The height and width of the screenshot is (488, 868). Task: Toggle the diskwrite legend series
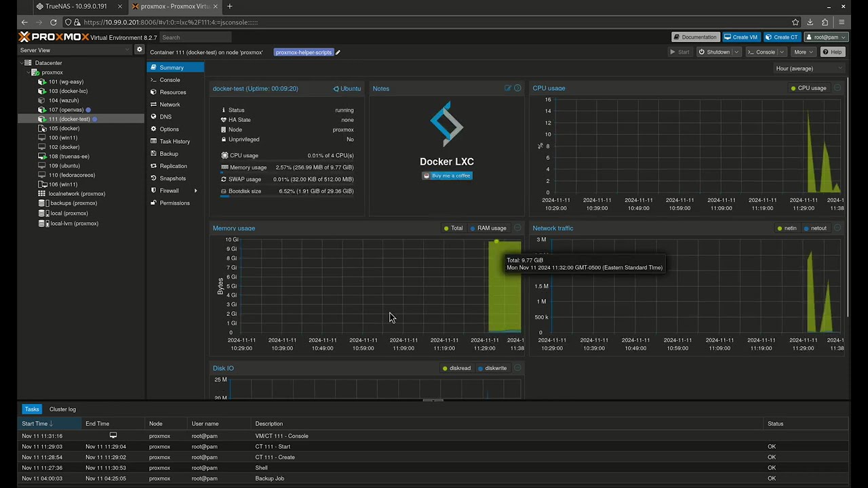(x=492, y=368)
